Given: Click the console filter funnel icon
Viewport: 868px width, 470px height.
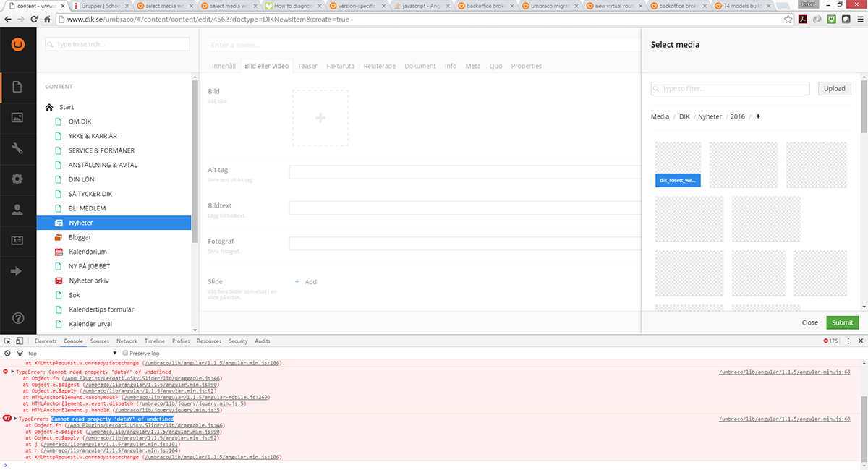Looking at the screenshot, I should point(20,353).
